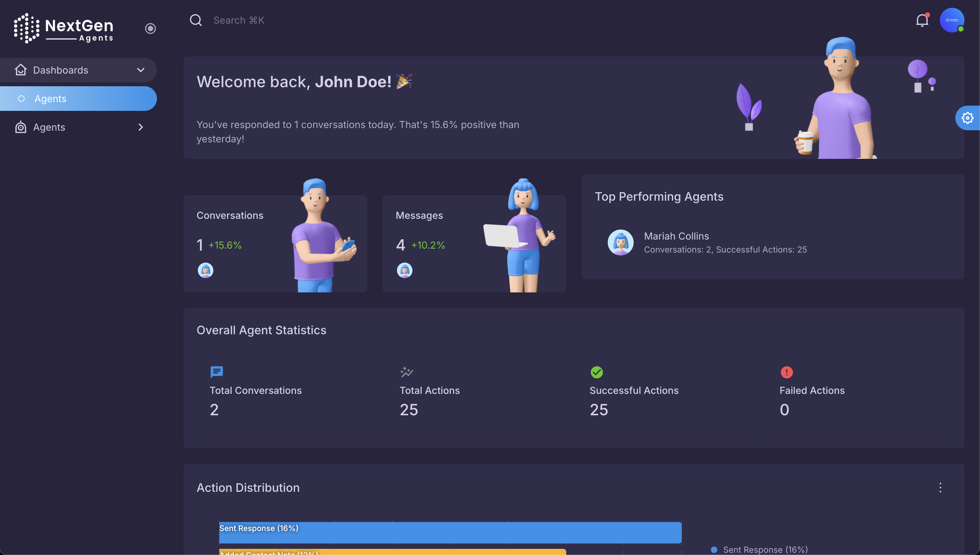
Task: Toggle sidebar pin with the circle control
Action: [150, 28]
